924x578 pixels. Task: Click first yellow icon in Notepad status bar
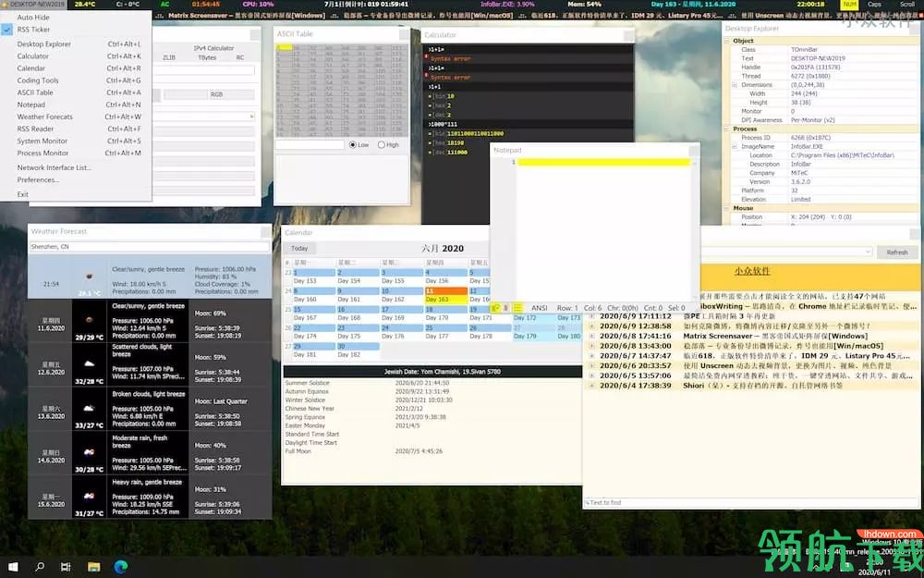[495, 308]
